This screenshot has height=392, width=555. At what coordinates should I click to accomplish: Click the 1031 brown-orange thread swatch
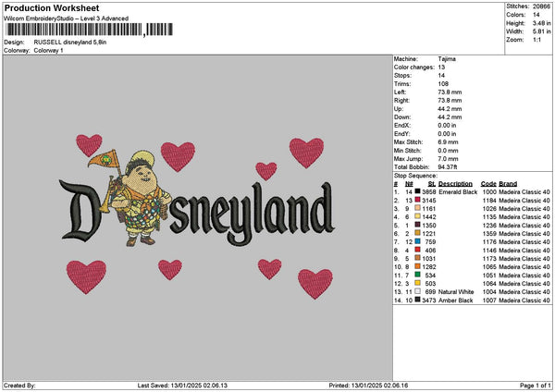pos(418,258)
